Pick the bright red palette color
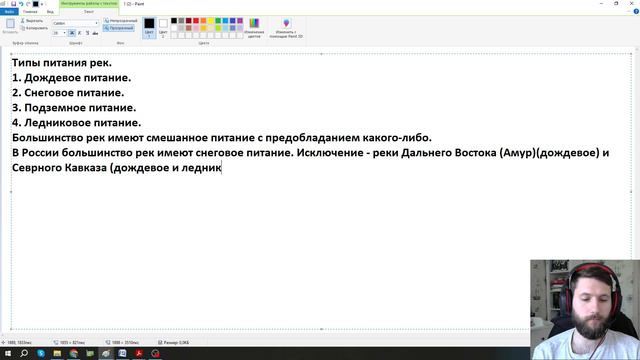Screen dimensions: 640x360 point(196,21)
